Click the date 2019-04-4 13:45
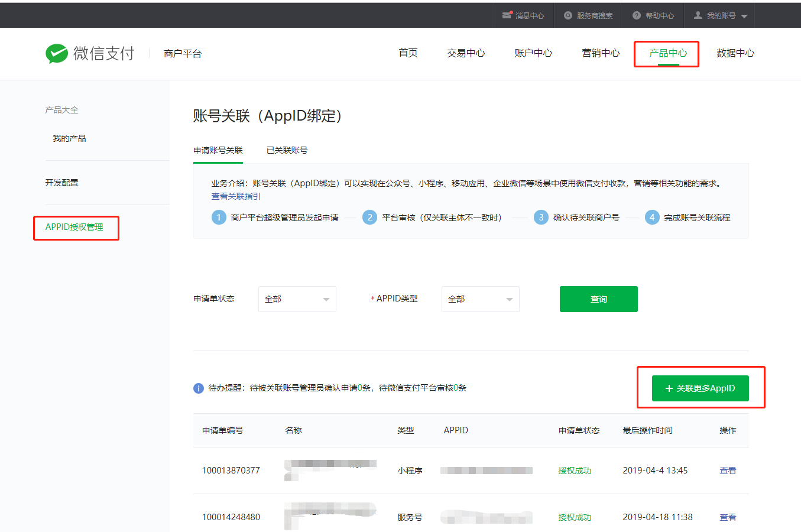The height and width of the screenshot is (532, 801). [655, 471]
